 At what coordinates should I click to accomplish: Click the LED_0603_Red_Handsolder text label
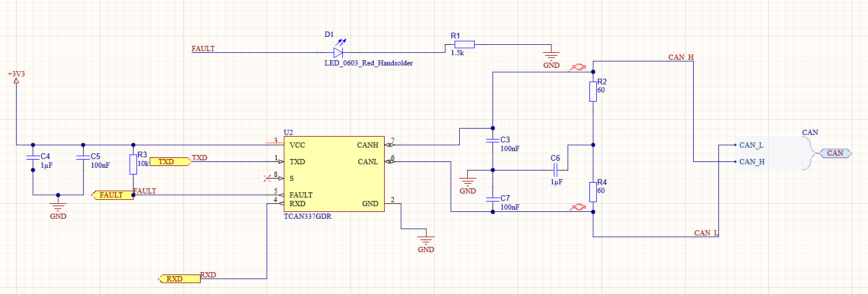[368, 63]
